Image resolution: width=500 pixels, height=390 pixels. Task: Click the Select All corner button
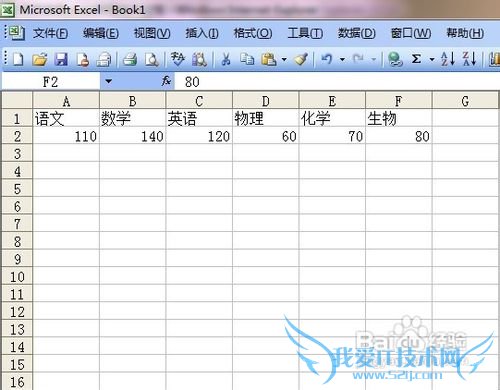17,100
